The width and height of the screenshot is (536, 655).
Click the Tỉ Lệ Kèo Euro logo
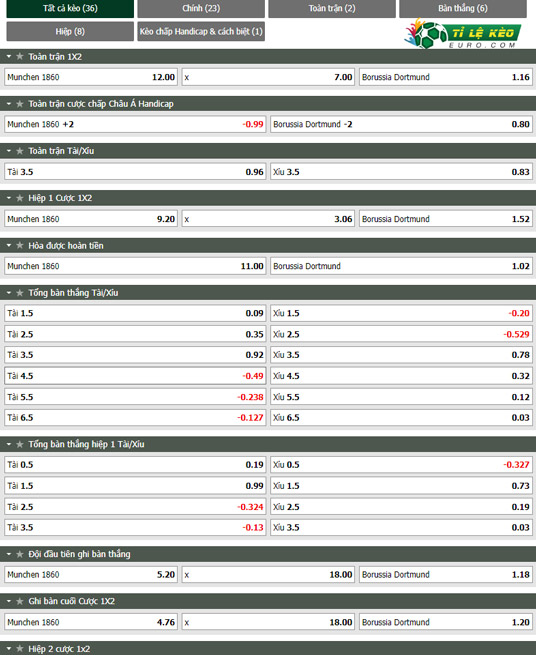pos(462,33)
